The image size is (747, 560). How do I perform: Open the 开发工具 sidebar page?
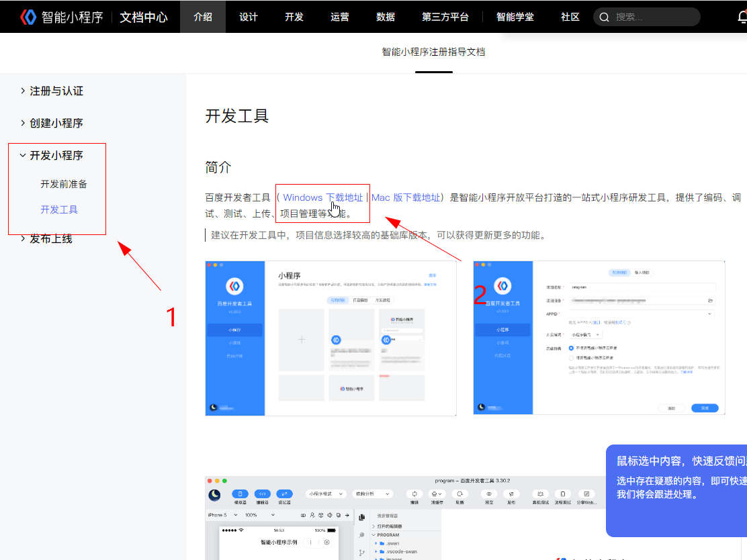click(x=59, y=209)
